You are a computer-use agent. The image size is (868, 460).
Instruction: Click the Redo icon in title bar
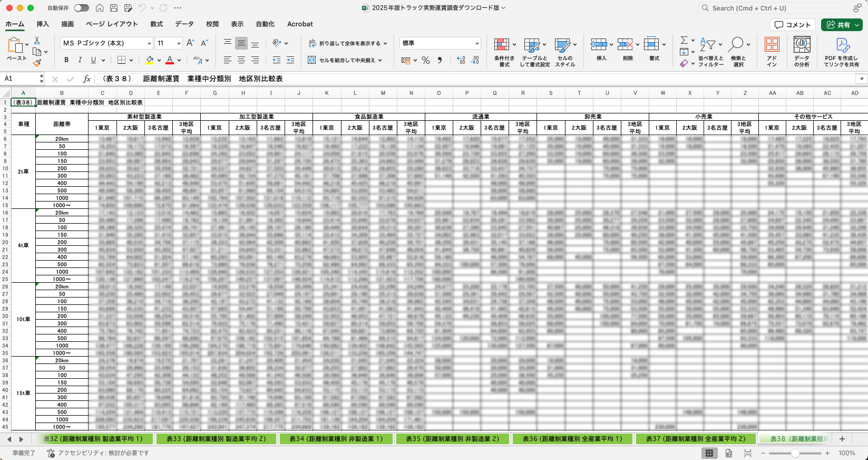pyautogui.click(x=163, y=8)
